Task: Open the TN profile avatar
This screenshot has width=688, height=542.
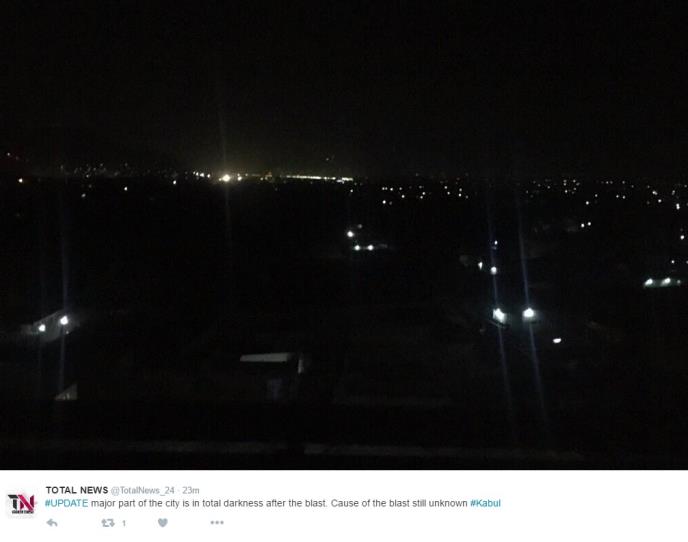Action: pyautogui.click(x=21, y=503)
